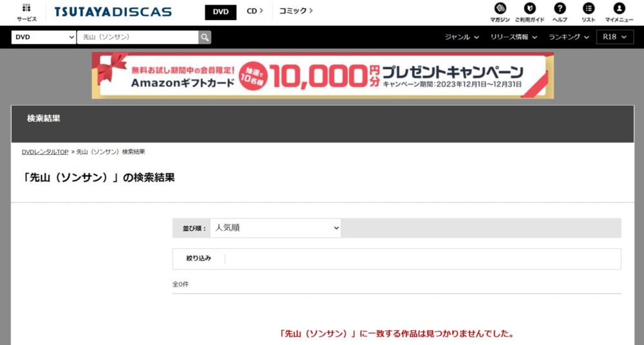Open the Amazon gift card campaign banner
644x345 pixels.
click(x=323, y=75)
